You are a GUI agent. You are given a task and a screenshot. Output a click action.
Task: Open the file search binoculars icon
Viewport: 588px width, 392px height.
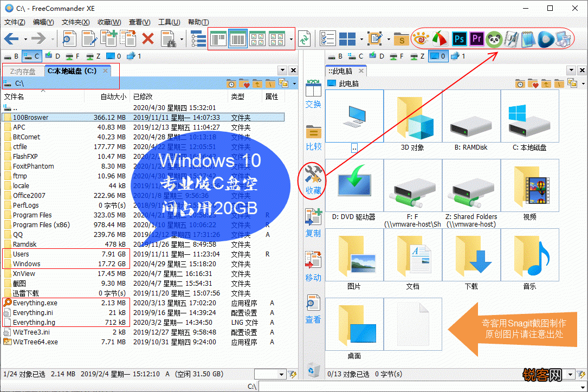169,38
